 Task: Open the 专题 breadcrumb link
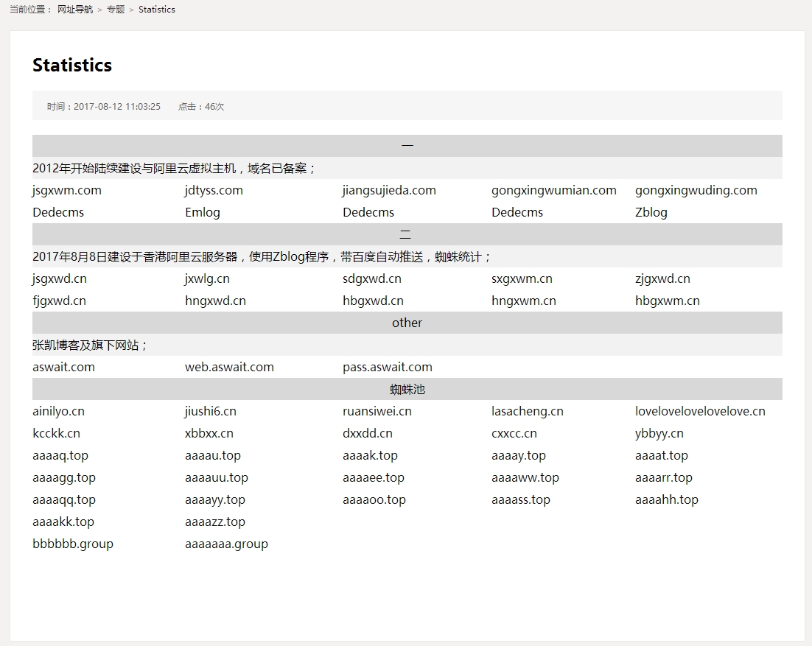click(116, 10)
